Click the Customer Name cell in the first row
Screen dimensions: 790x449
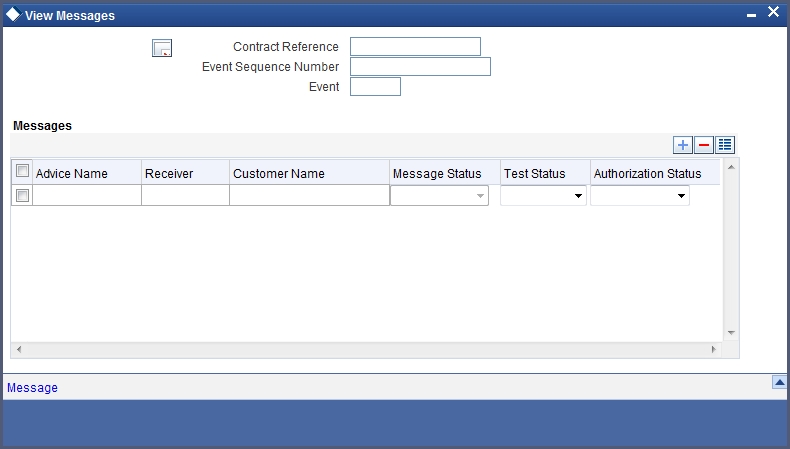(x=309, y=195)
